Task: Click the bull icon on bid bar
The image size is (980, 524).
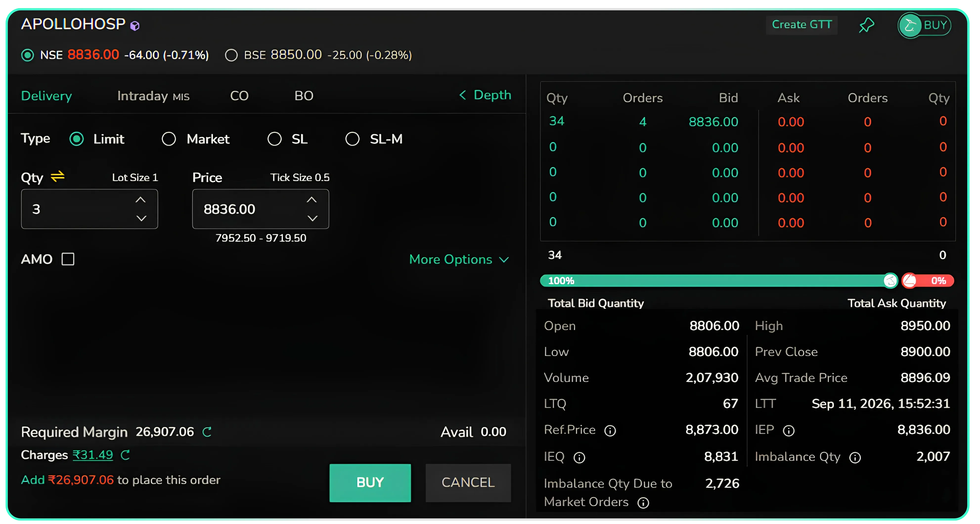Action: pyautogui.click(x=891, y=281)
